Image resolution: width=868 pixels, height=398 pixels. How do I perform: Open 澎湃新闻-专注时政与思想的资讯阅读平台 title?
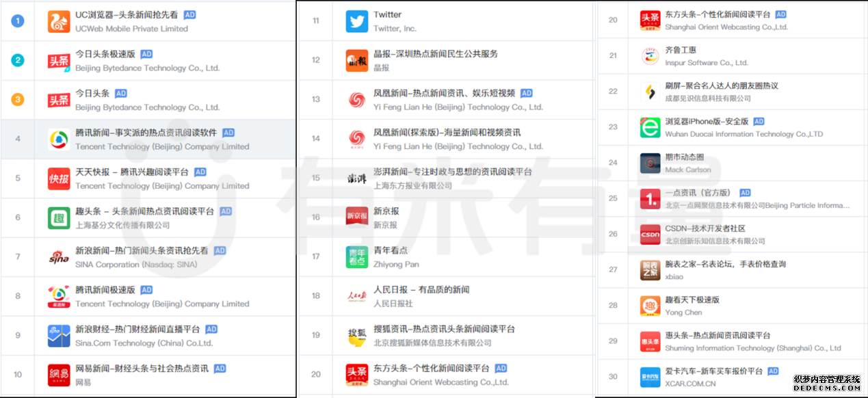point(452,172)
